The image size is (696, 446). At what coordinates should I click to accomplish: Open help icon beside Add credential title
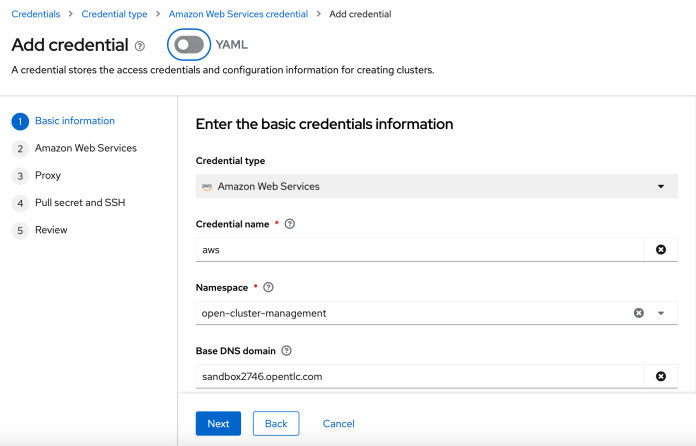[x=140, y=46]
